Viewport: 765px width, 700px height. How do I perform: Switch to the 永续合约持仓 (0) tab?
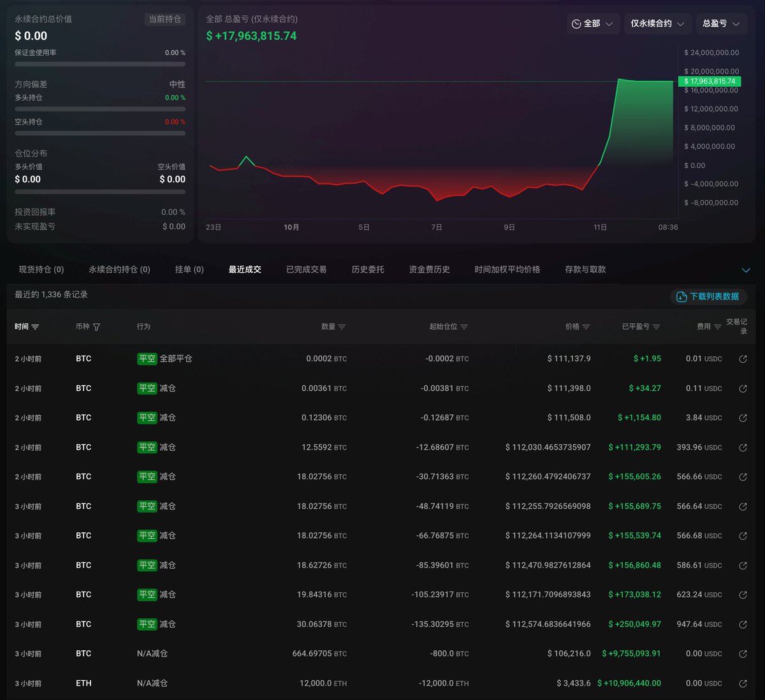119,270
